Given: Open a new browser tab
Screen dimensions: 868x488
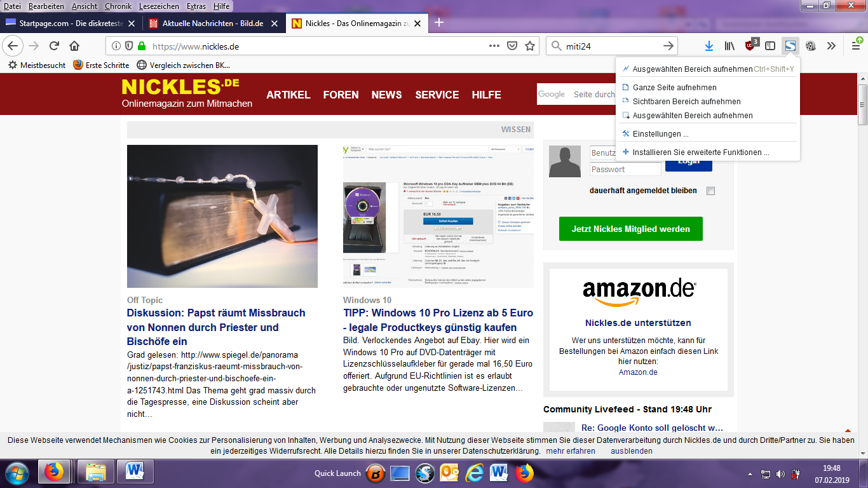Looking at the screenshot, I should click(438, 23).
